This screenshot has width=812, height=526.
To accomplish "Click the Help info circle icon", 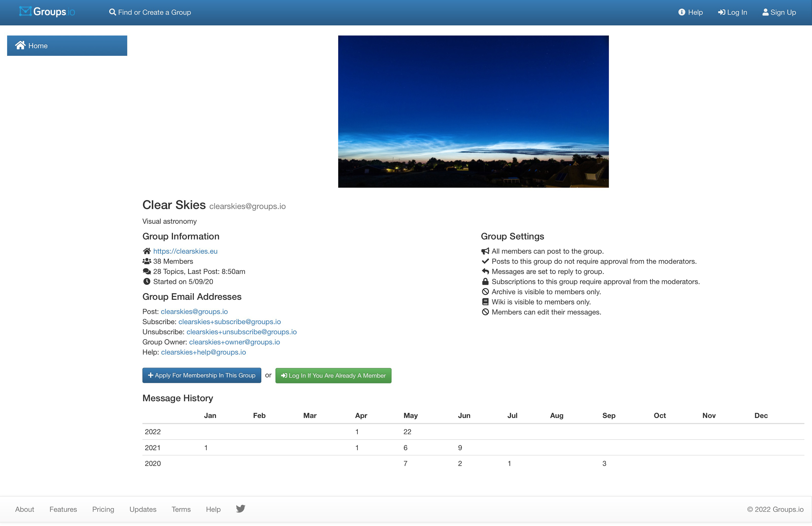I will point(682,12).
